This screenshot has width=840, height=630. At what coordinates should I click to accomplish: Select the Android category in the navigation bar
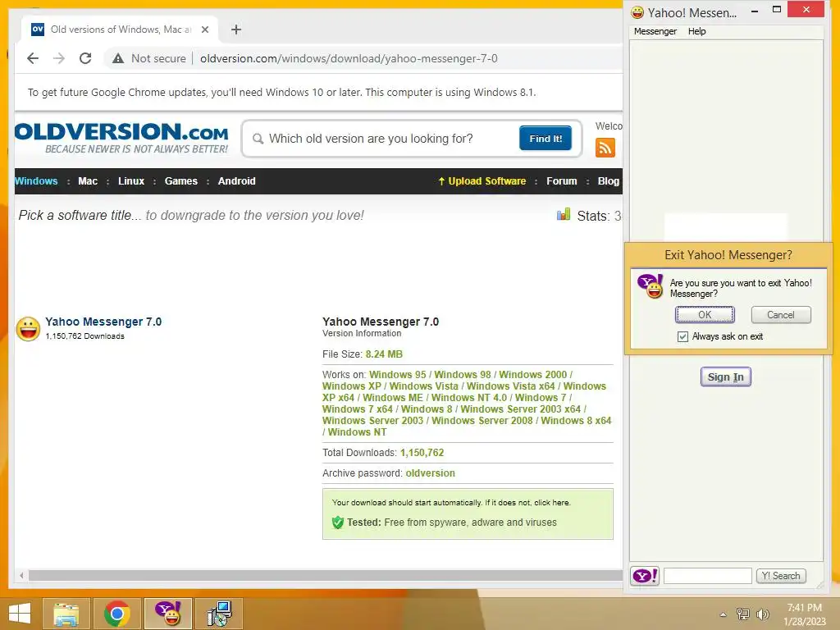click(237, 181)
